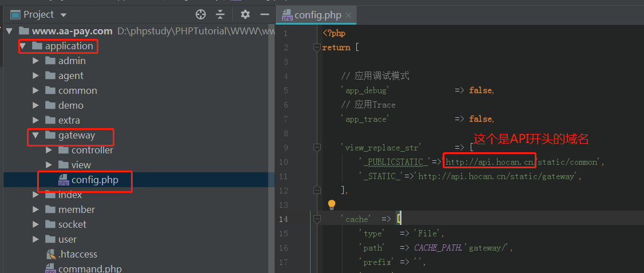Image resolution: width=644 pixels, height=273 pixels.
Task: Click the <?php opening tag
Action: [334, 33]
